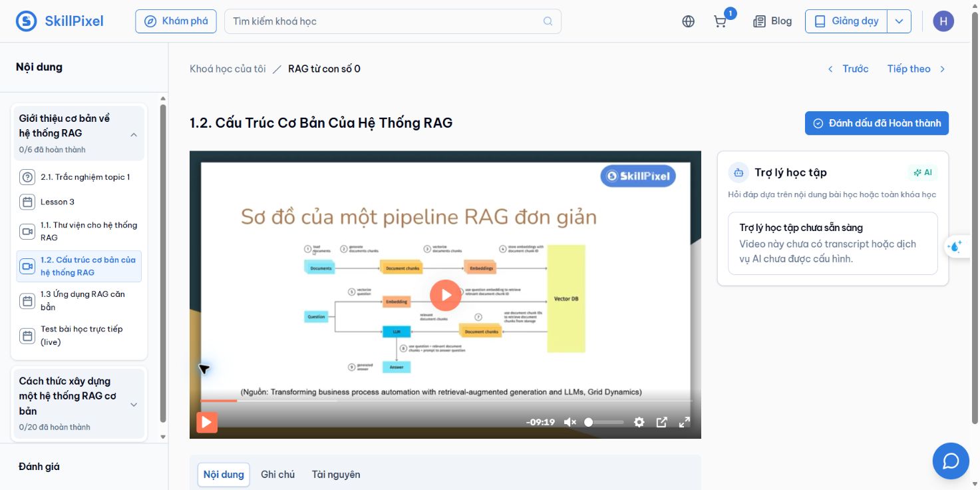Click the droplet floating icon at the page edge
The height and width of the screenshot is (490, 980).
coord(955,246)
